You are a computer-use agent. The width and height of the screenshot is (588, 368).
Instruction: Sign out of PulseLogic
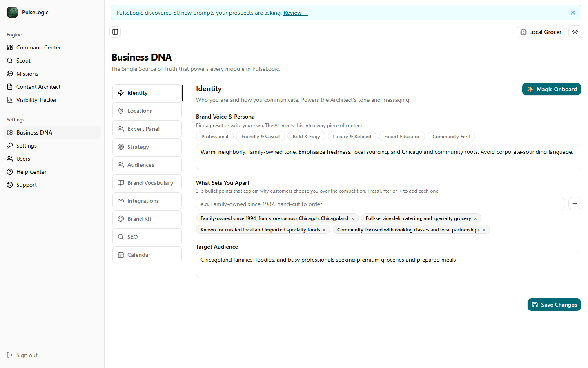click(22, 355)
